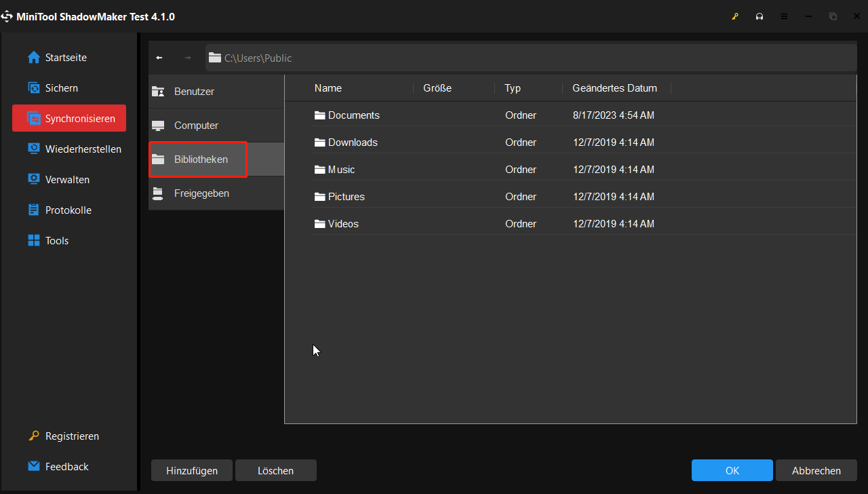Screen dimensions: 868x494
Task: Click the Bibliotheken folder icon
Action: (x=158, y=159)
